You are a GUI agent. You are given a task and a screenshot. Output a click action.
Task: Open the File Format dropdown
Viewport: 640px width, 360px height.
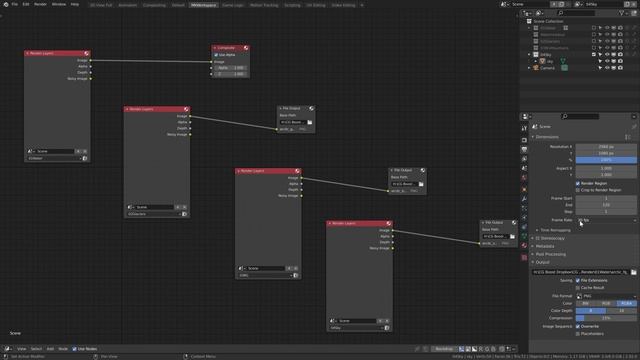point(606,296)
